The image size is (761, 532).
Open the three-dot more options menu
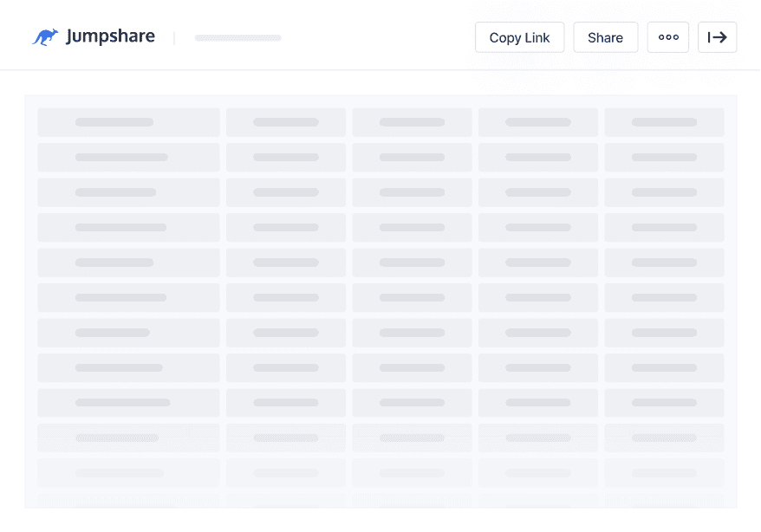pyautogui.click(x=667, y=37)
